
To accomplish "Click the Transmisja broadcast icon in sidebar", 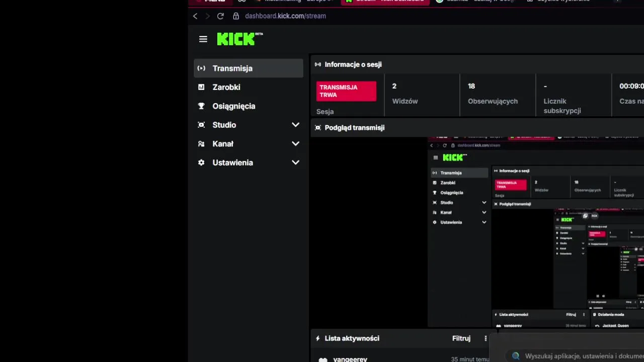I will tap(201, 68).
